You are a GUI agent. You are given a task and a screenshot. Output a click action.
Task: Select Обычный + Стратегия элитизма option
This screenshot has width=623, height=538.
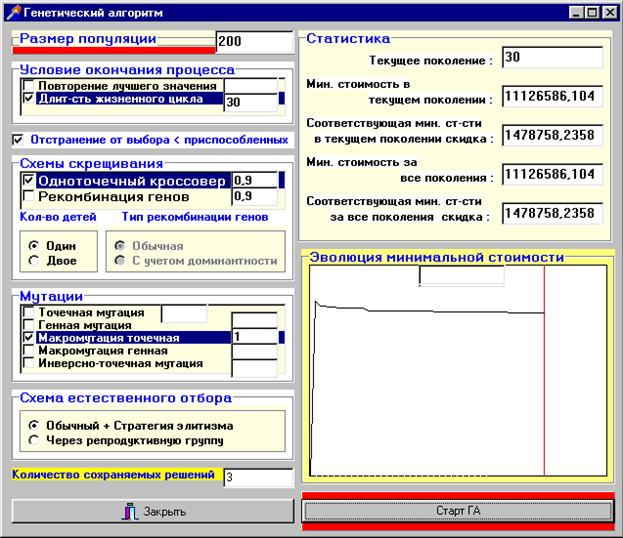(x=35, y=424)
